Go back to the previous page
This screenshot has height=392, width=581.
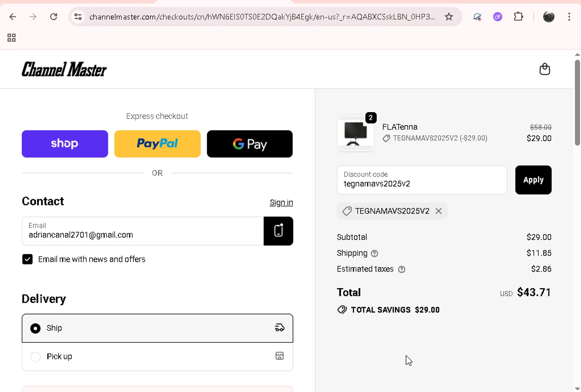[x=13, y=17]
